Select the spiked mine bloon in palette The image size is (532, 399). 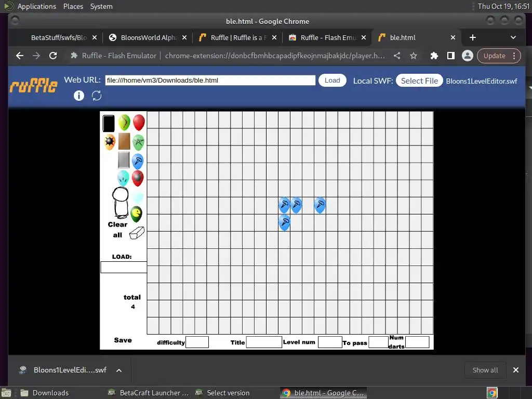point(110,142)
